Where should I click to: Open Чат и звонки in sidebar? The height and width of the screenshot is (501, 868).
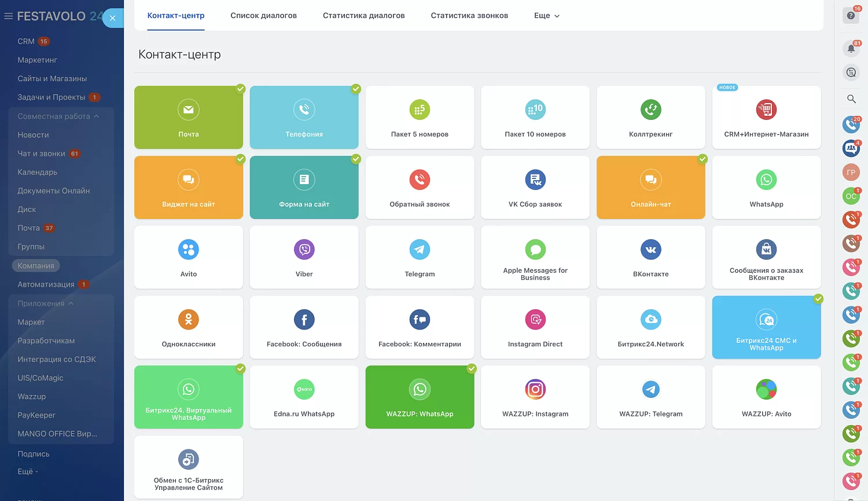tap(41, 153)
